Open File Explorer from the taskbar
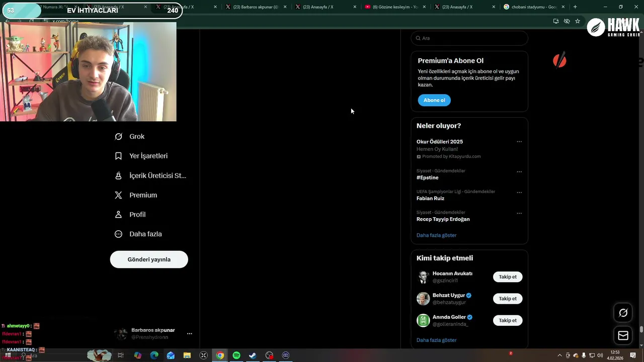Viewport: 644px width, 362px height. tap(187, 355)
